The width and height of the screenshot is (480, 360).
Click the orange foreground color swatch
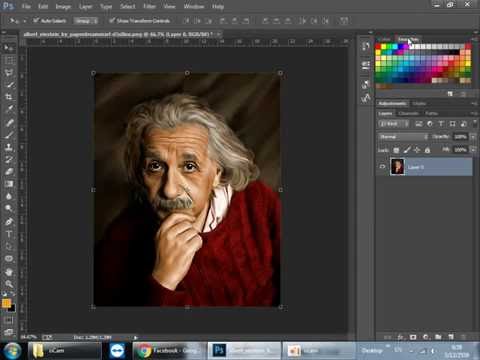pyautogui.click(x=6, y=303)
